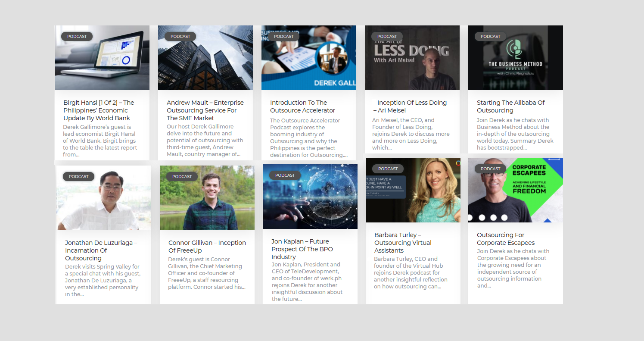The width and height of the screenshot is (644, 341).
Task: Open the Less Doing with Ari Meisel thumbnail
Action: click(x=412, y=58)
